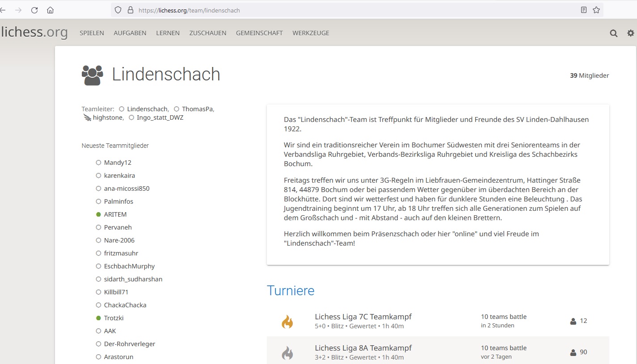This screenshot has width=637, height=364.
Task: Go to browser home icon
Action: 50,10
